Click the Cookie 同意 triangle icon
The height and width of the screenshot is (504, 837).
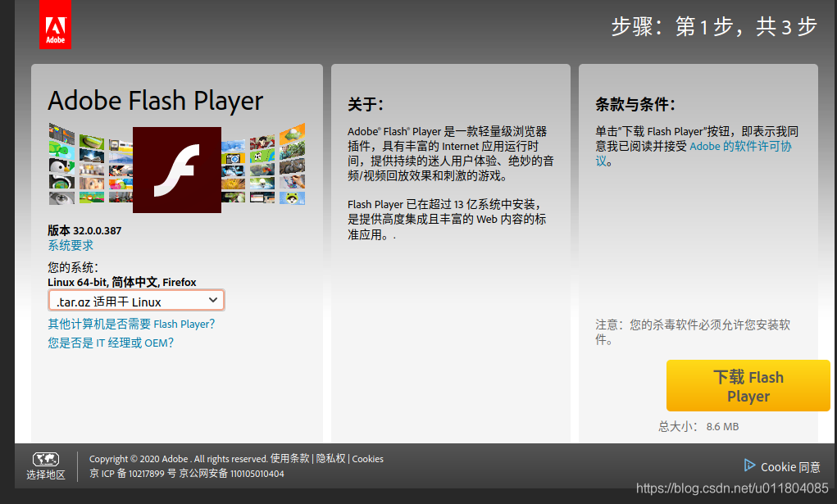pos(749,465)
